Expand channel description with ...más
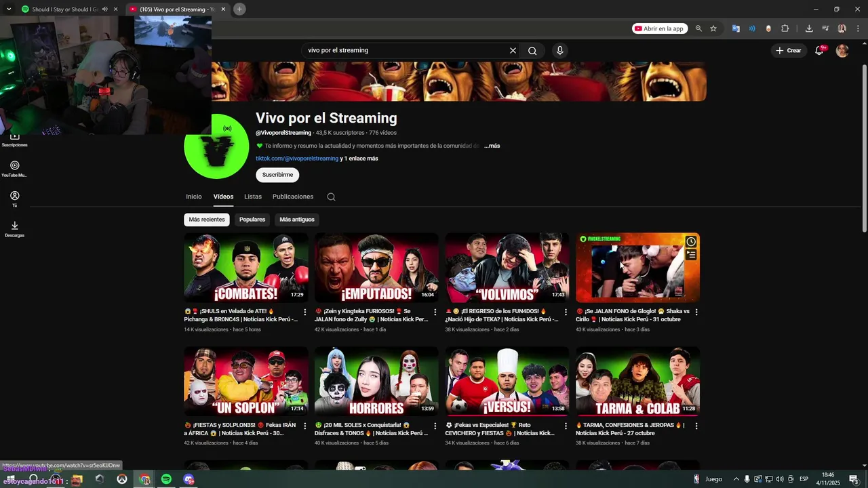The width and height of the screenshot is (868, 488). coord(492,146)
